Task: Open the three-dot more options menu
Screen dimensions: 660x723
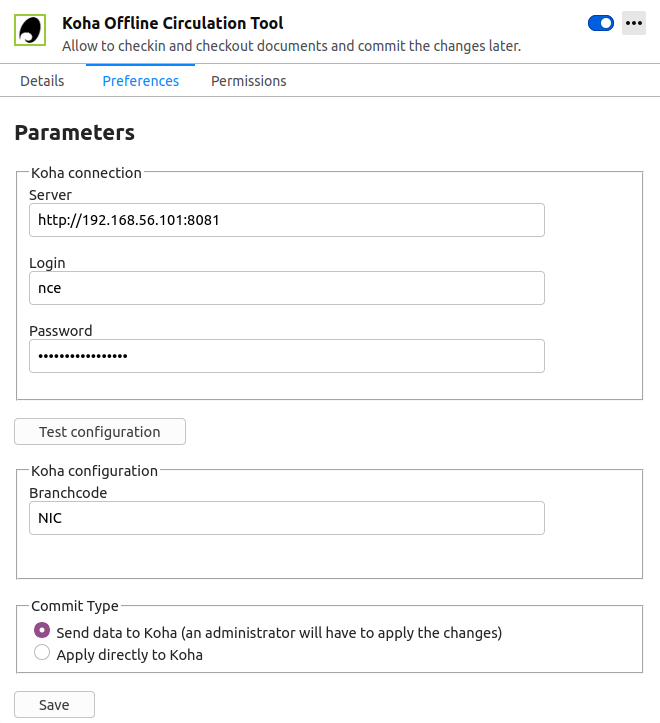Action: click(633, 23)
